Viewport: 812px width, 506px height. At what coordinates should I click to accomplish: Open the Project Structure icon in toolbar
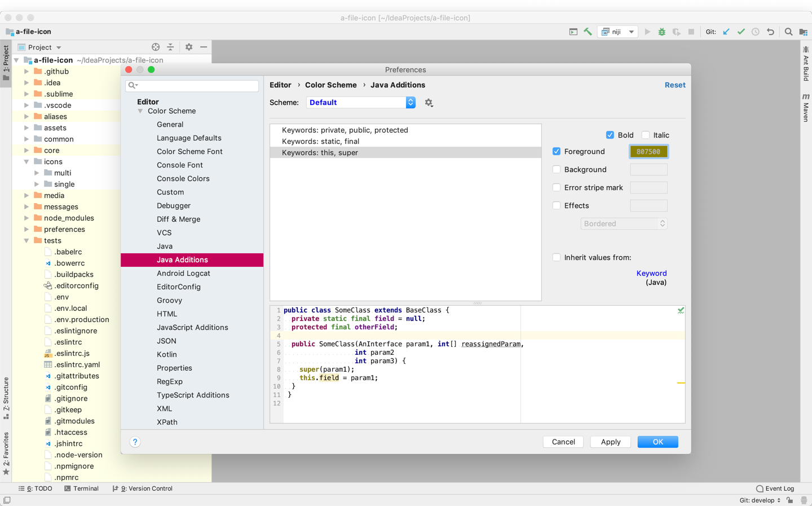click(x=804, y=32)
